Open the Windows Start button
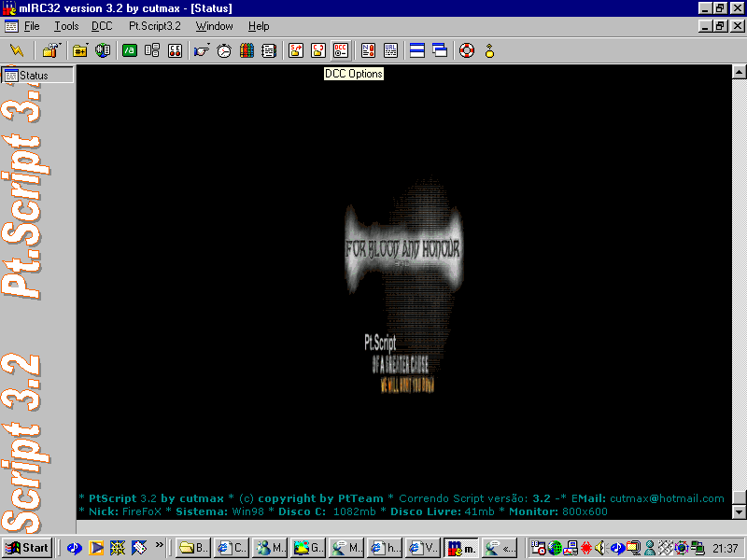The image size is (747, 560). (x=27, y=548)
